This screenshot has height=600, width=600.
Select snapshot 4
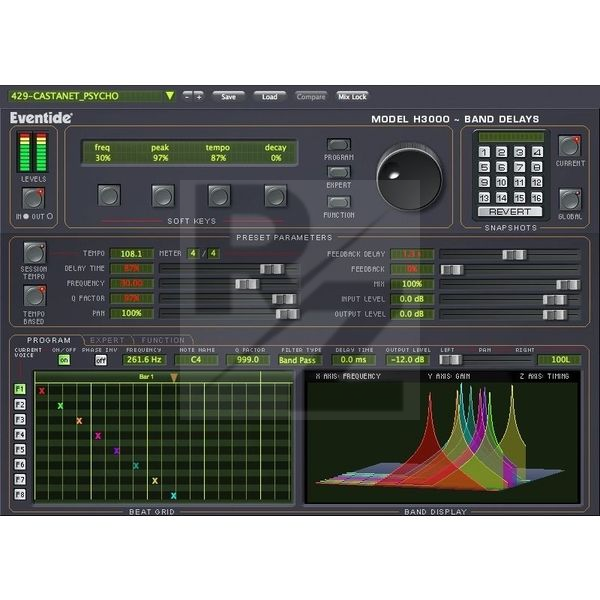[537, 152]
